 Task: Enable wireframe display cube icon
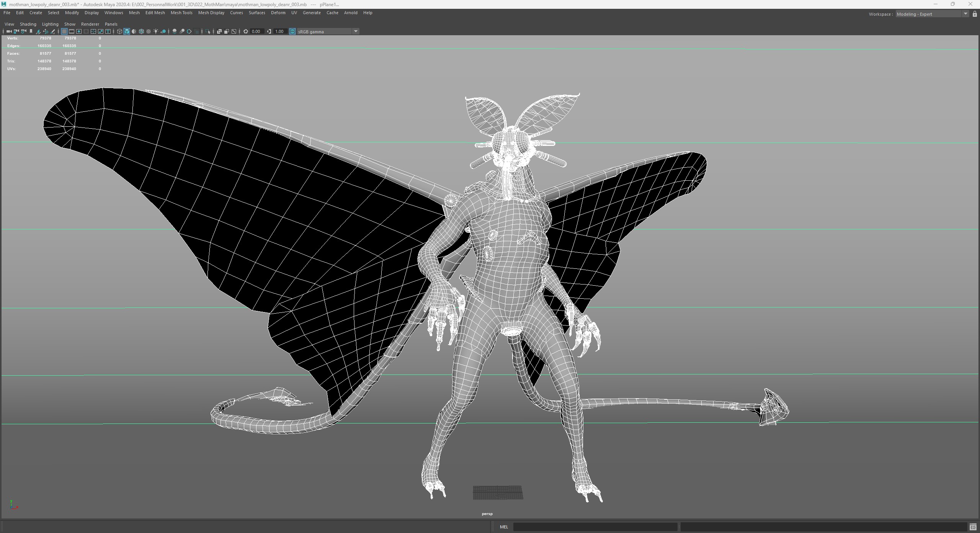119,31
